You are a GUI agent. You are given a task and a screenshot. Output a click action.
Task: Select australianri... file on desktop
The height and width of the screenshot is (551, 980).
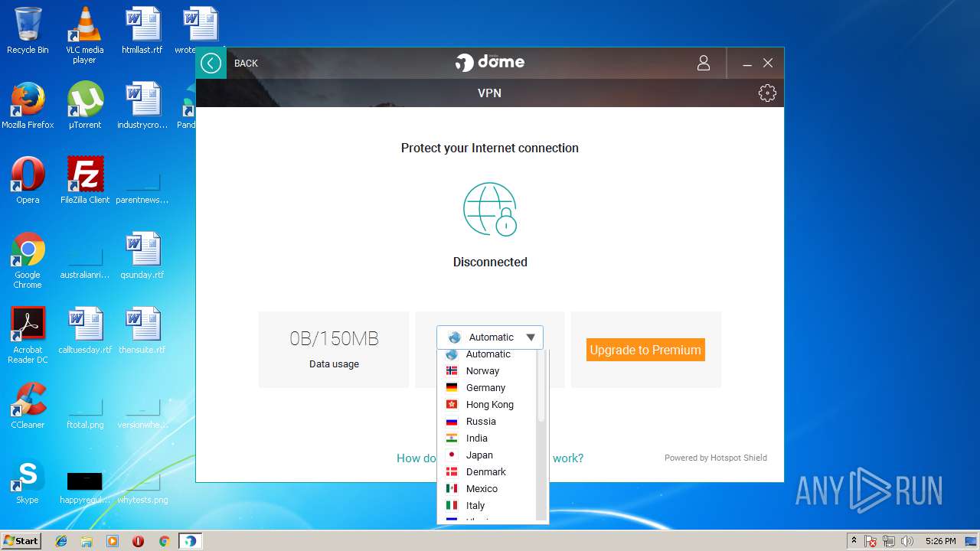tap(85, 263)
